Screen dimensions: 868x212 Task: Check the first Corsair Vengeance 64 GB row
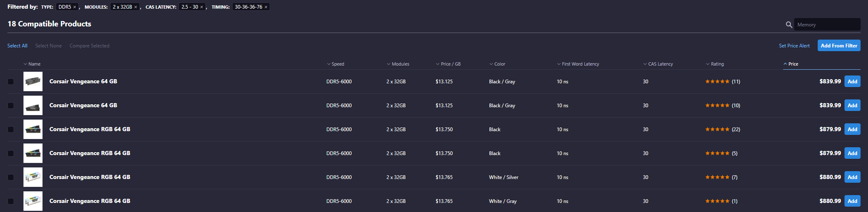click(11, 82)
